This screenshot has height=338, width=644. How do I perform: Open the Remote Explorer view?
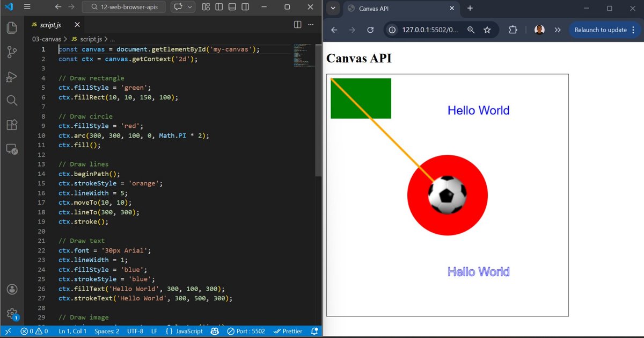(x=12, y=149)
